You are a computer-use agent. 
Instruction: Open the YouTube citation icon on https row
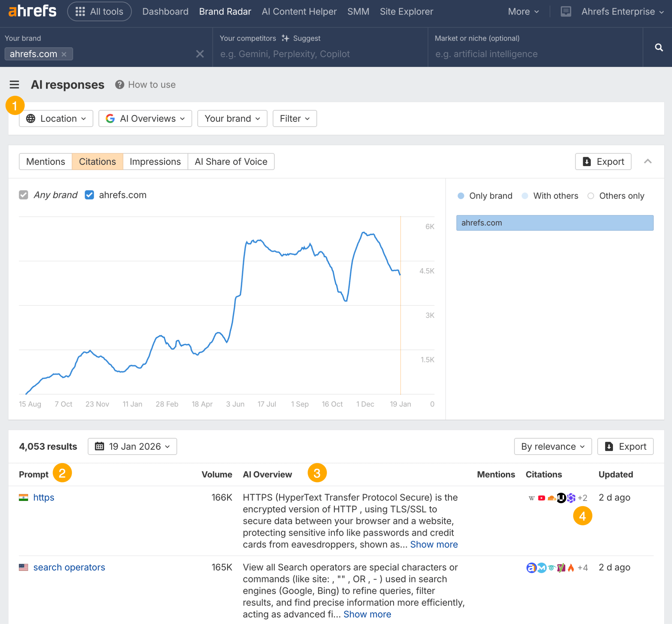click(541, 498)
